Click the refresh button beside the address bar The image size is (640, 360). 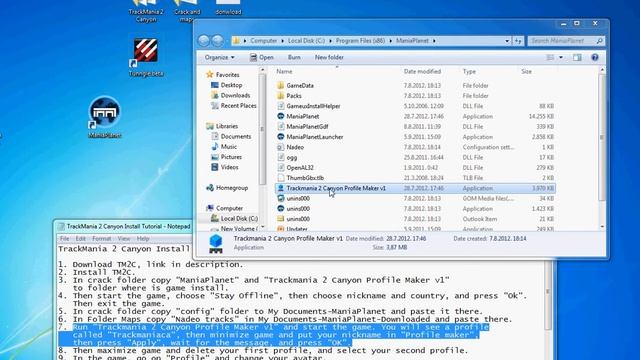(x=518, y=41)
